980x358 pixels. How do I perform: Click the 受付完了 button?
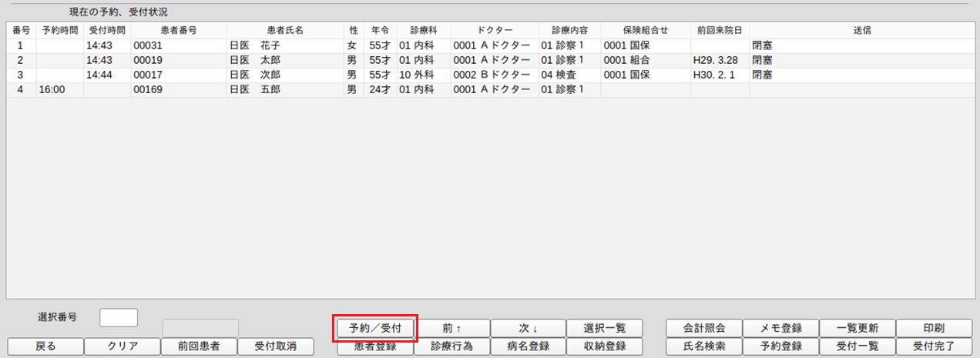click(x=934, y=346)
